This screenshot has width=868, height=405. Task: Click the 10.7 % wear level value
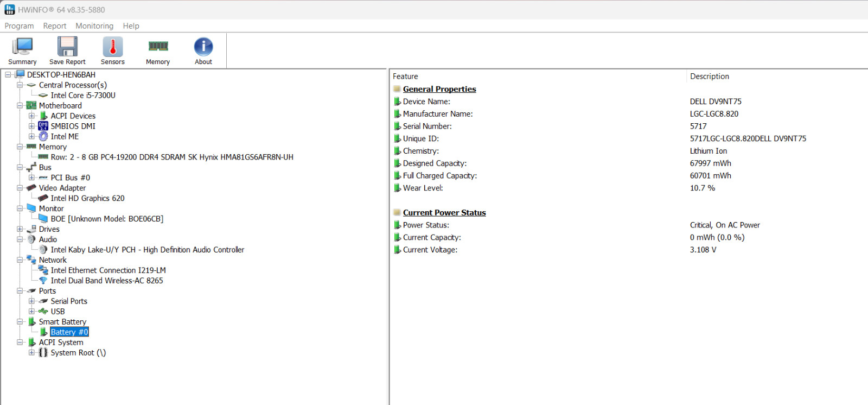[703, 188]
